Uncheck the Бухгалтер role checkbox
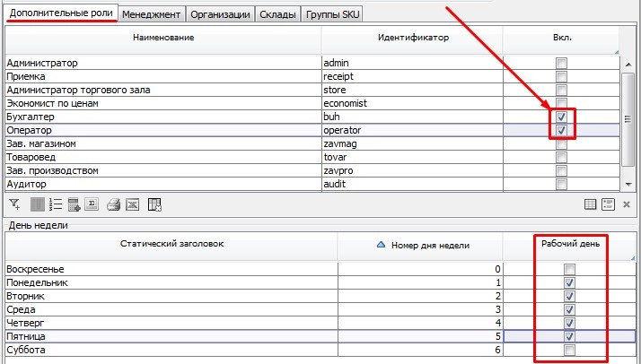Image resolution: width=641 pixels, height=364 pixels. coord(561,117)
